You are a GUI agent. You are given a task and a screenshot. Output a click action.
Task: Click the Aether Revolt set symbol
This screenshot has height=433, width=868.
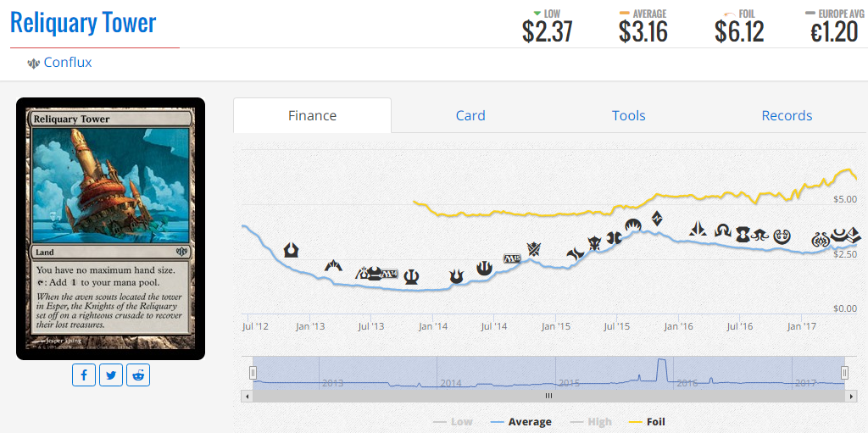coord(821,240)
